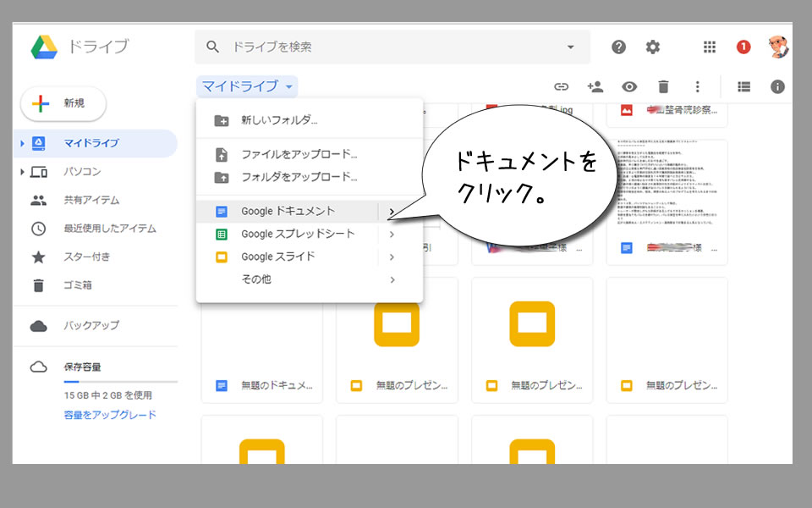Click the clock icon for recent items
The image size is (812, 508).
point(38,229)
